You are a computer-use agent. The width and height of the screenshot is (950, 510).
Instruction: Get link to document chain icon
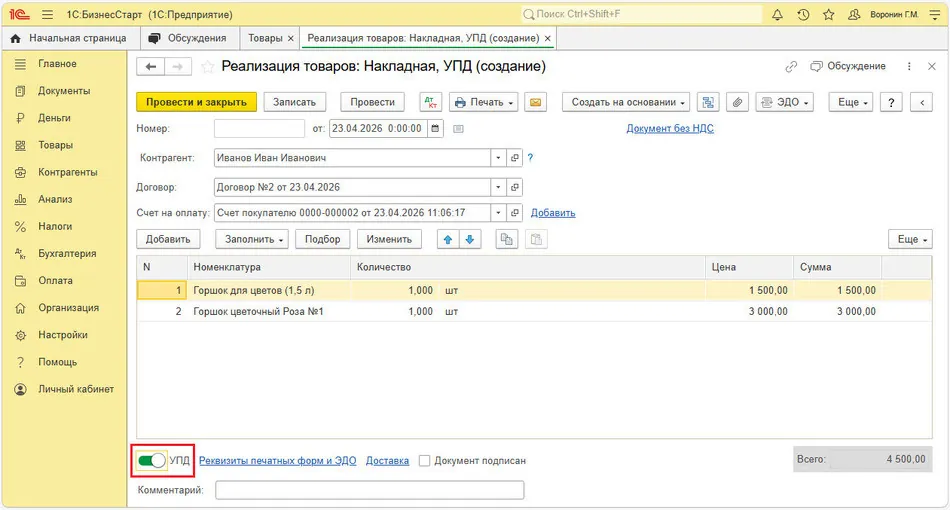click(x=791, y=67)
